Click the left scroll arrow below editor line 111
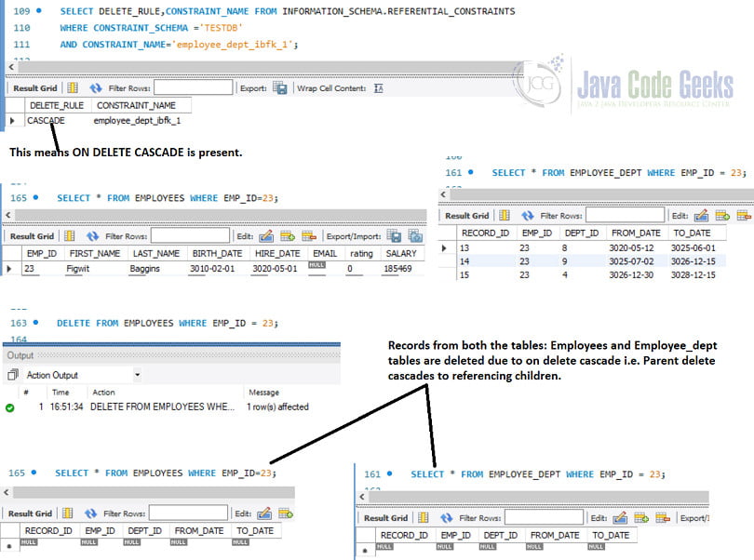Viewport: 754px width, 560px height. [11, 67]
